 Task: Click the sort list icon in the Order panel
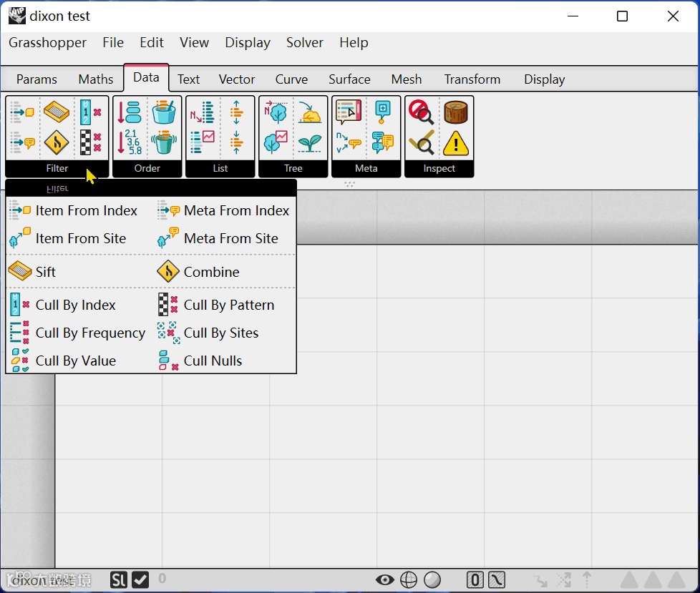click(x=130, y=112)
